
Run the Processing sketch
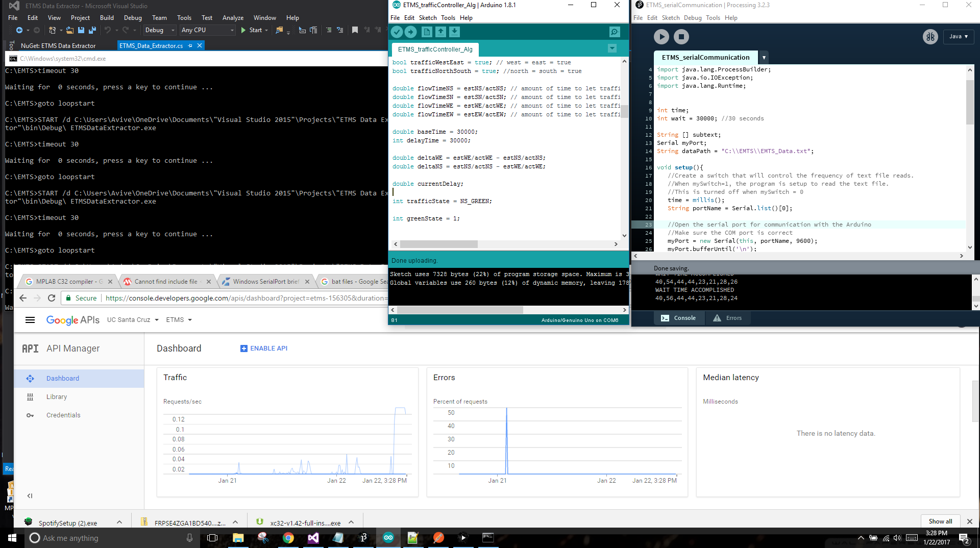point(661,37)
